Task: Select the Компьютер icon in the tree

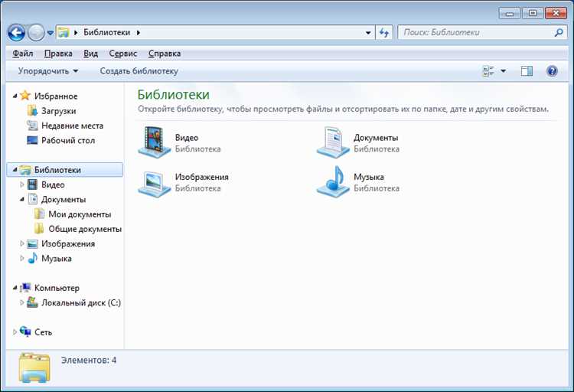Action: click(x=25, y=288)
